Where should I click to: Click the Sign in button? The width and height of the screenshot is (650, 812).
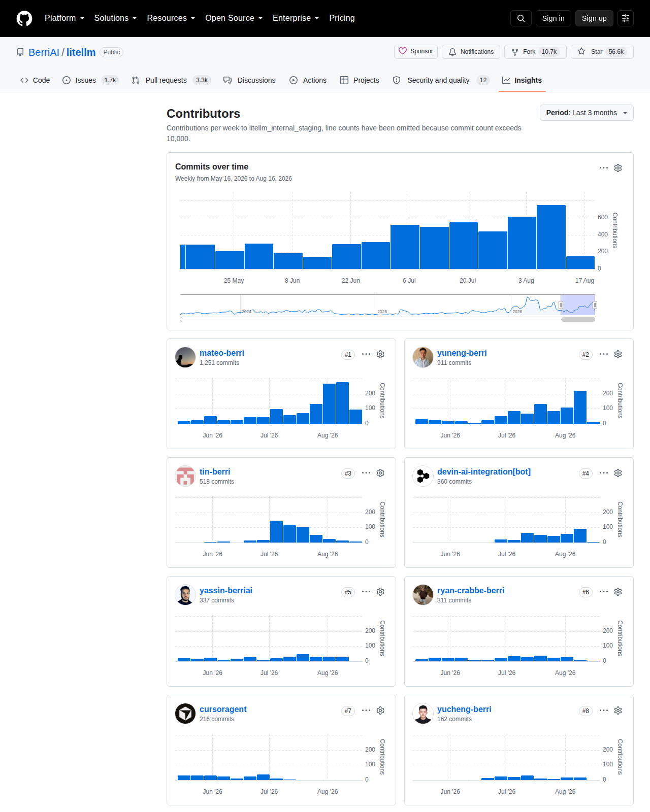click(x=554, y=18)
